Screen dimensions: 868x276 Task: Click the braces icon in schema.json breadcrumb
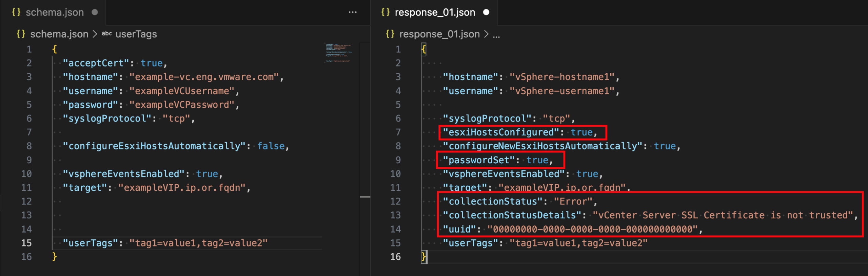pyautogui.click(x=21, y=34)
